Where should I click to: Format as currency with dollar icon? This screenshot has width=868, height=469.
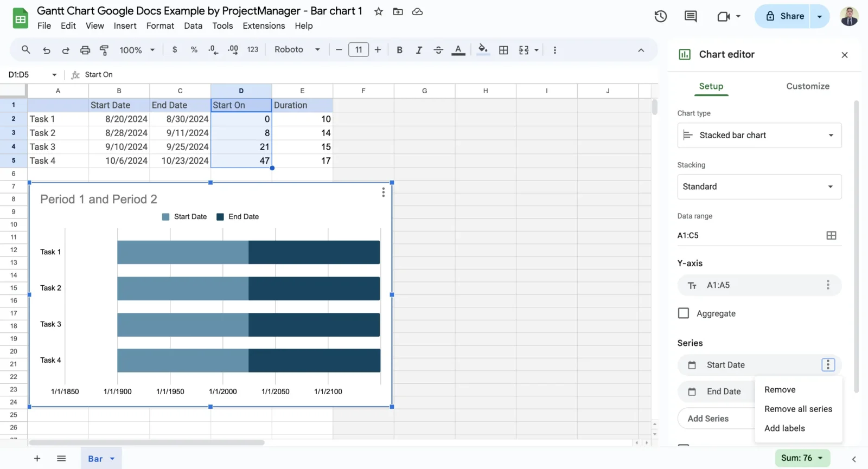(x=175, y=50)
